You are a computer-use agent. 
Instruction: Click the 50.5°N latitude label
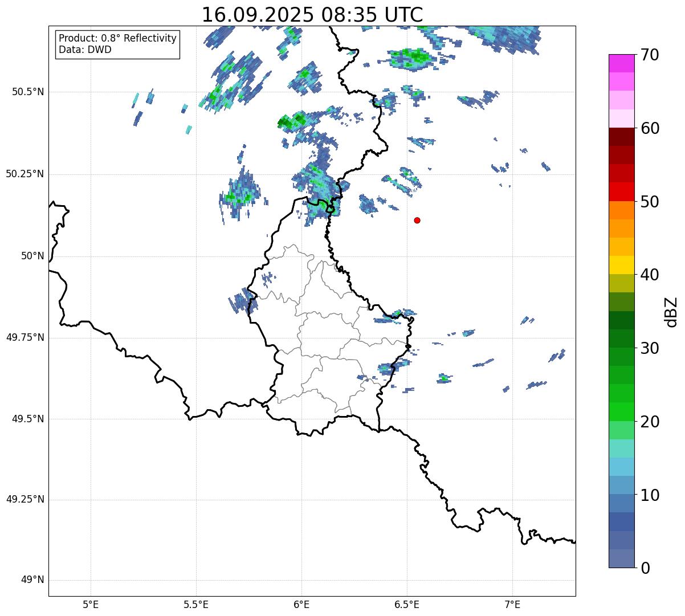(x=28, y=92)
